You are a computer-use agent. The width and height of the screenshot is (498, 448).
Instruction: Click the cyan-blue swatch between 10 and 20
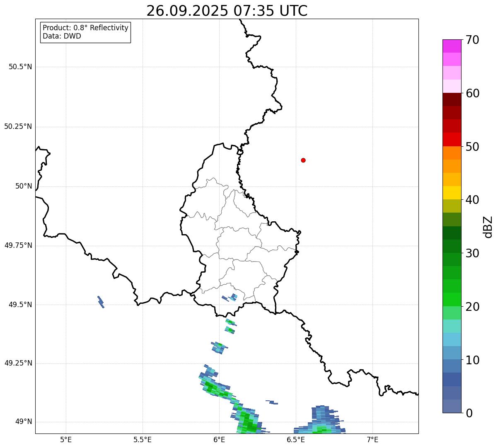pos(452,339)
